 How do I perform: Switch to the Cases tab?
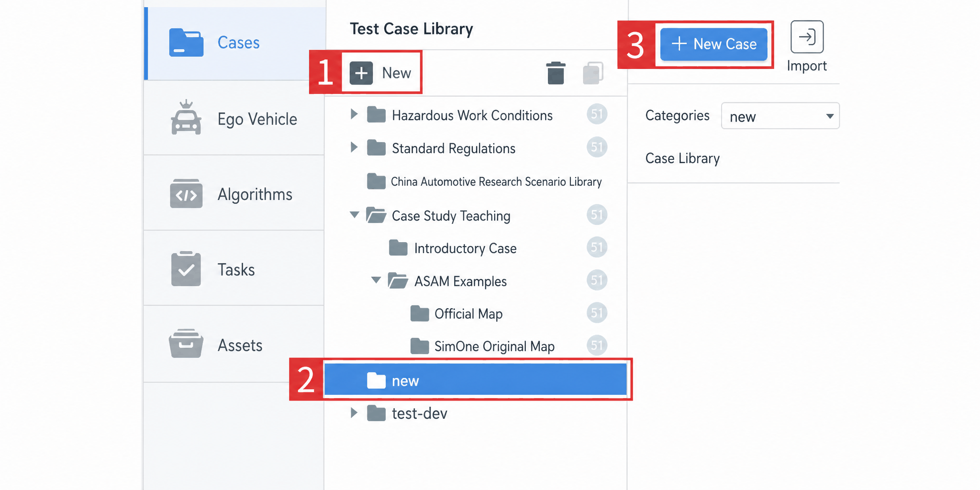point(234,43)
